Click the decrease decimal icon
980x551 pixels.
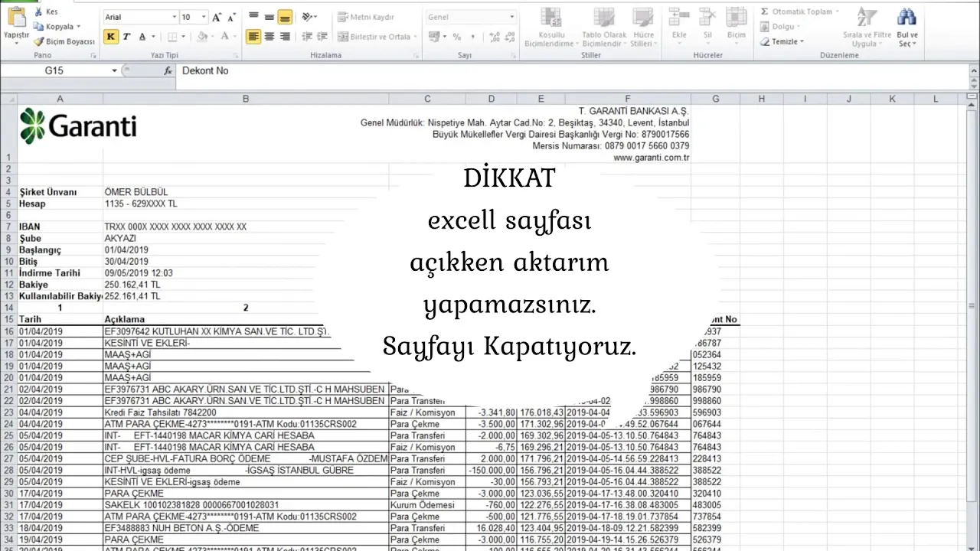(510, 36)
